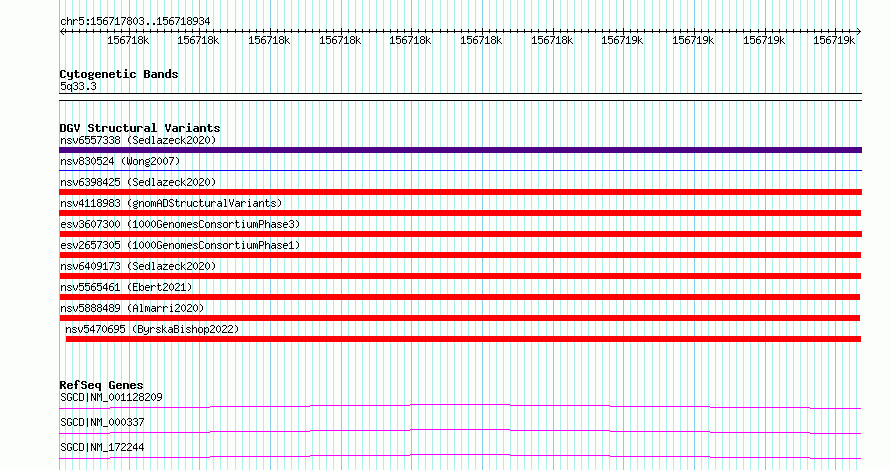The height and width of the screenshot is (470, 890).
Task: Click the red bar under esv3607300
Action: tap(460, 234)
